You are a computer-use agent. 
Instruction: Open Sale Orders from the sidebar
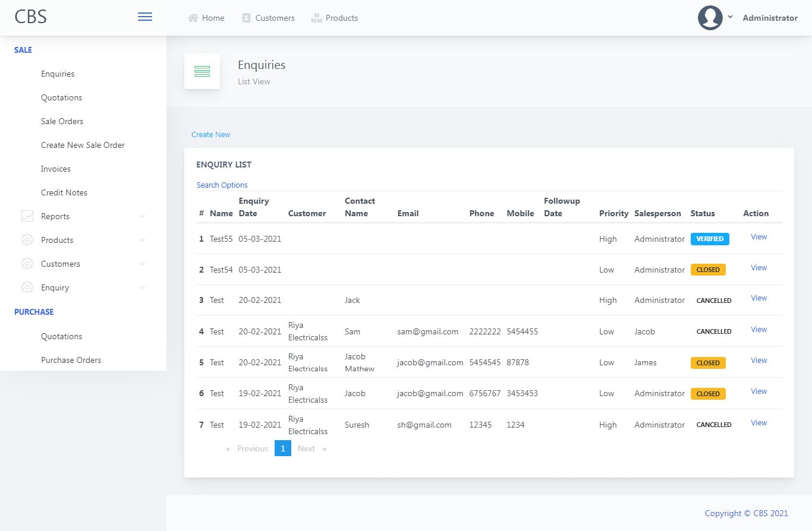[x=62, y=121]
